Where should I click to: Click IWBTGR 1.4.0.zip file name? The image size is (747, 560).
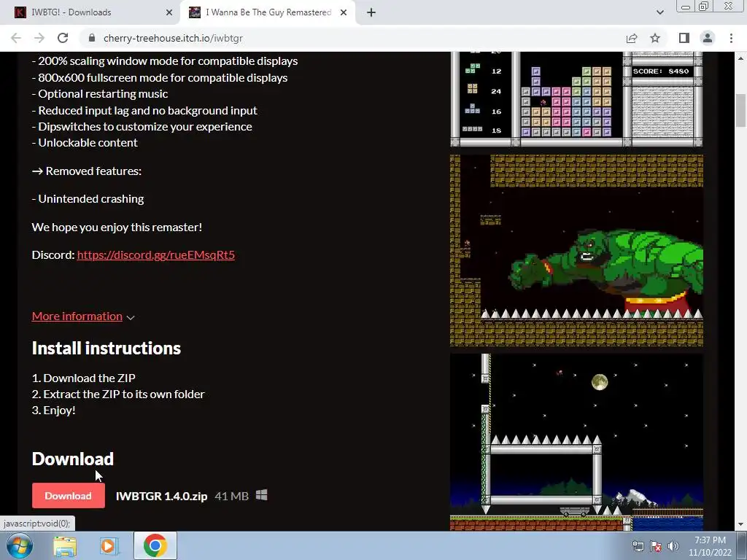point(161,496)
